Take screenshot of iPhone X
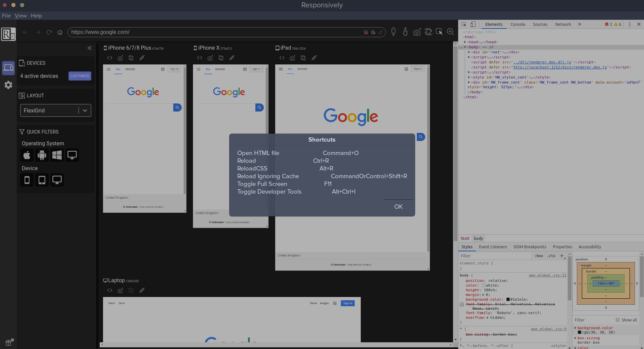644x349 pixels. click(210, 58)
